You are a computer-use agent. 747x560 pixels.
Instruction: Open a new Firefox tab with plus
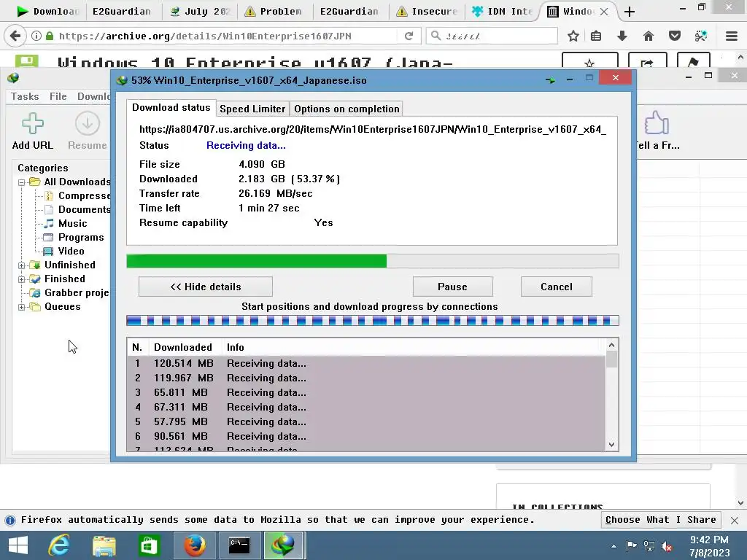pyautogui.click(x=630, y=12)
